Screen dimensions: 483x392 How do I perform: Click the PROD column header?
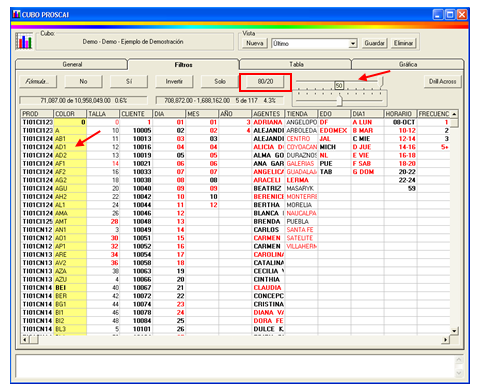click(x=37, y=114)
